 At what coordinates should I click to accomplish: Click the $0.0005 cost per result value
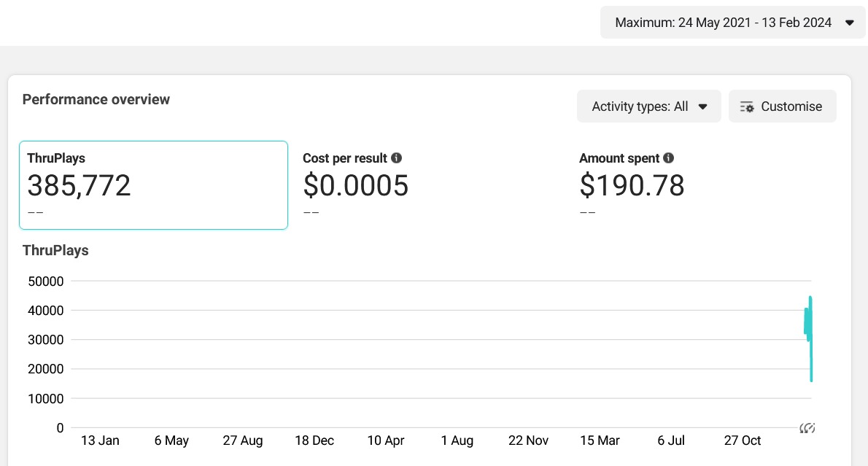point(355,187)
